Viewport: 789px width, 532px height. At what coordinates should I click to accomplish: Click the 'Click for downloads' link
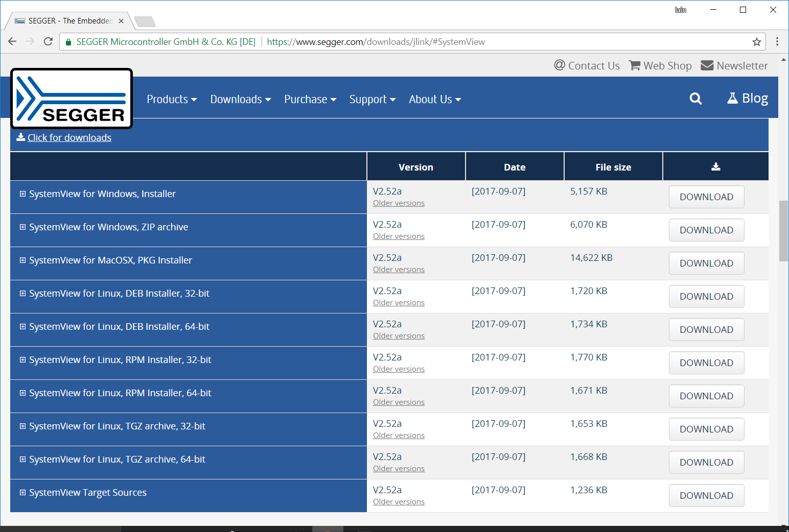69,137
